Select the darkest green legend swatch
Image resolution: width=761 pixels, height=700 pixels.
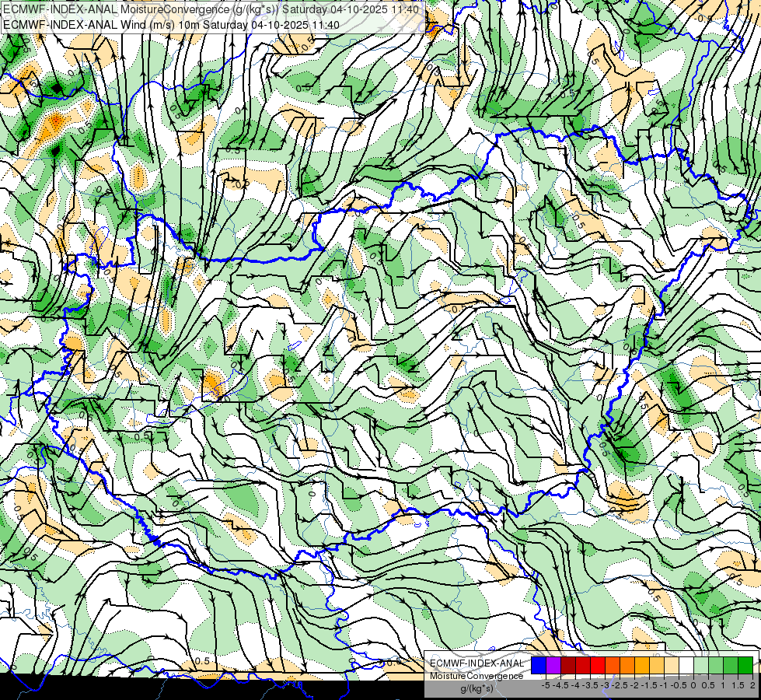pos(745,665)
